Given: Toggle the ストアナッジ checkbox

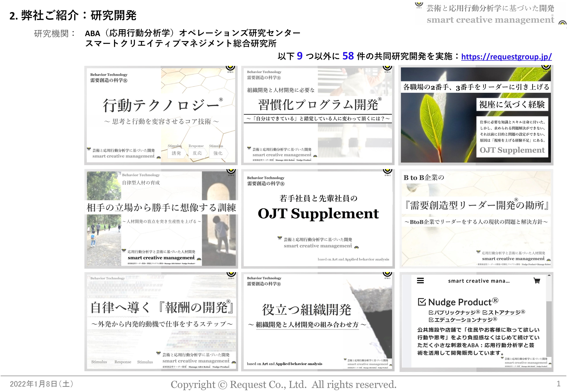Looking at the screenshot, I should pos(485,312).
